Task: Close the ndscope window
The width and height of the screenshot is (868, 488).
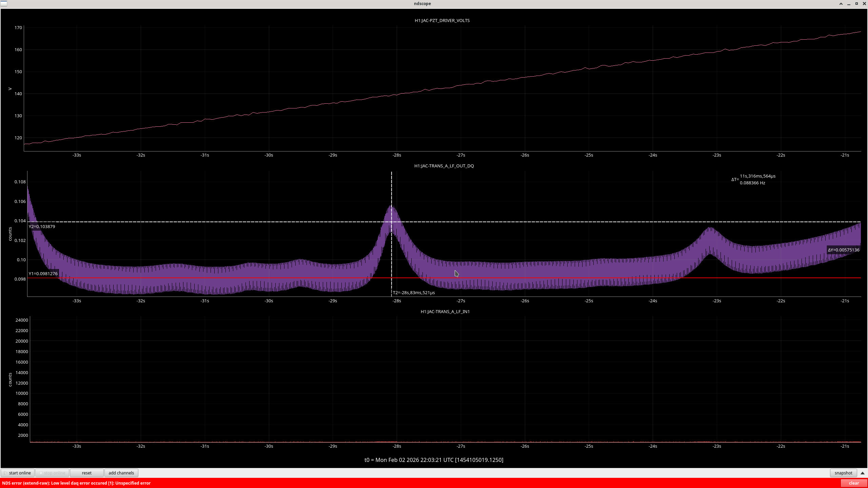Action: click(x=864, y=4)
